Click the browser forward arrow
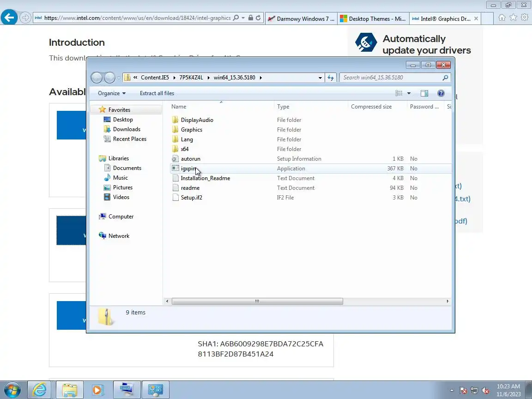This screenshot has height=399, width=532. [25, 18]
